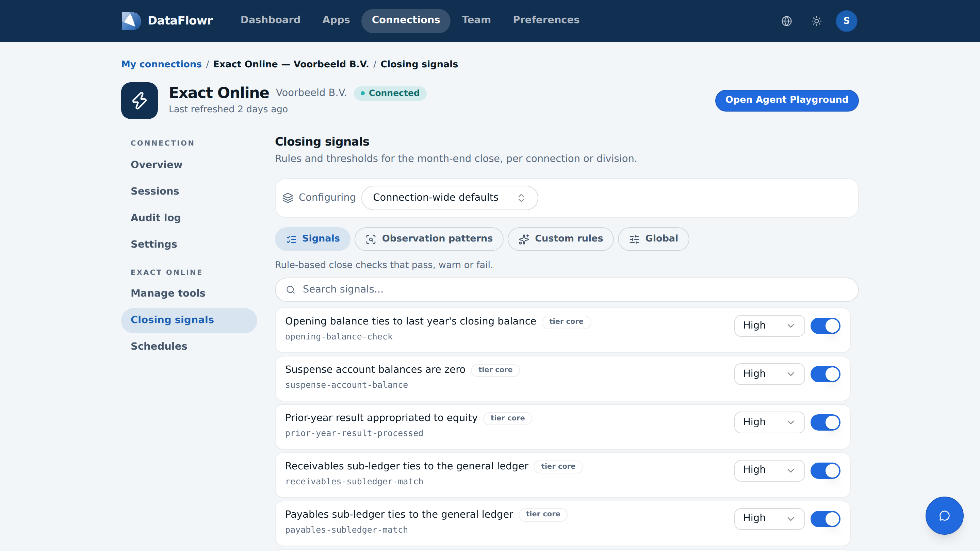Click the tier core tag on Suspense account
Image resolution: width=980 pixels, height=551 pixels.
pos(495,370)
